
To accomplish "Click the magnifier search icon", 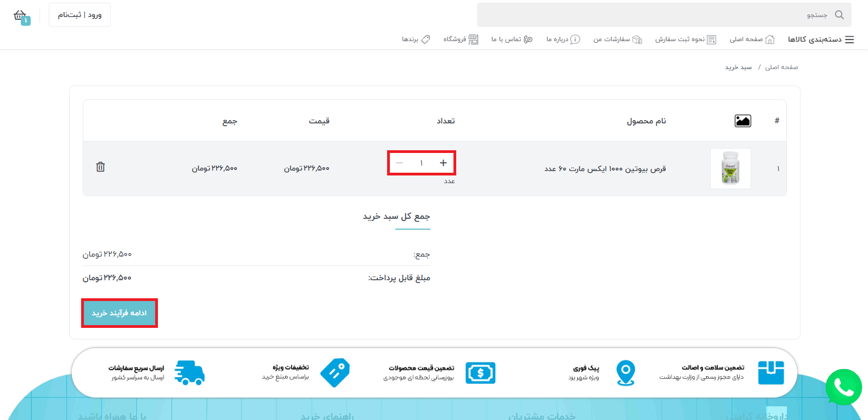I will [x=839, y=15].
